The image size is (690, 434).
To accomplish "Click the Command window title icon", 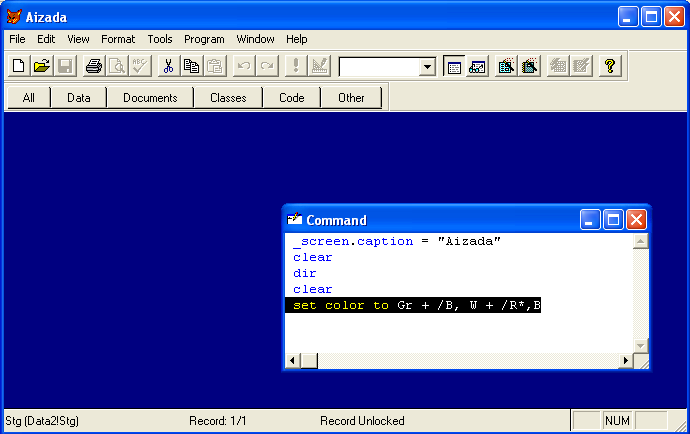I will (x=294, y=219).
